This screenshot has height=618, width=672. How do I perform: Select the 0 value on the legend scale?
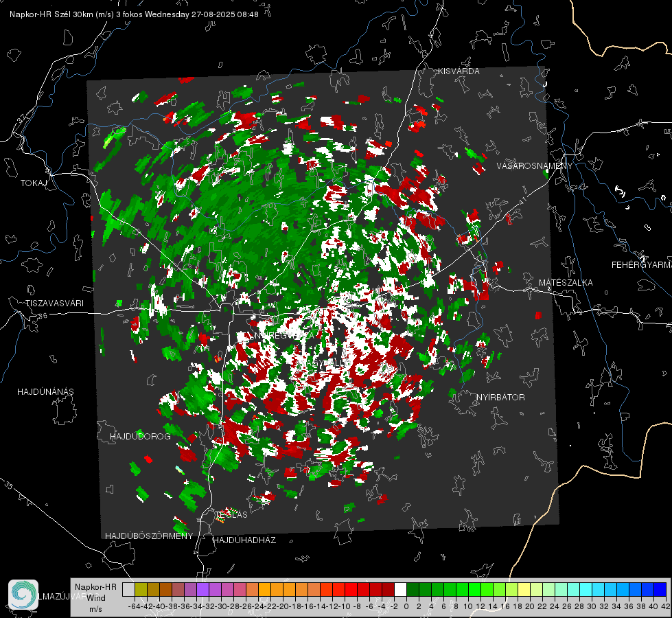tap(406, 606)
